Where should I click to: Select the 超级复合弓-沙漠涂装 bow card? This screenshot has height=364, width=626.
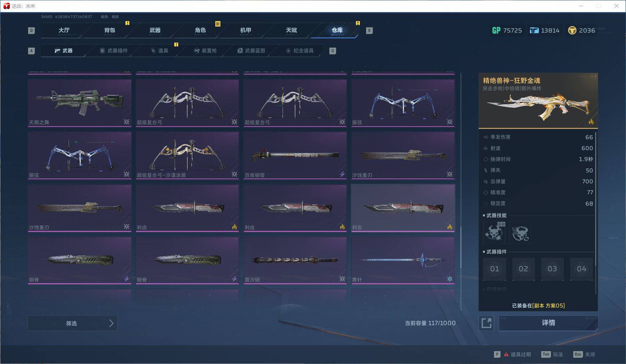pyautogui.click(x=187, y=155)
